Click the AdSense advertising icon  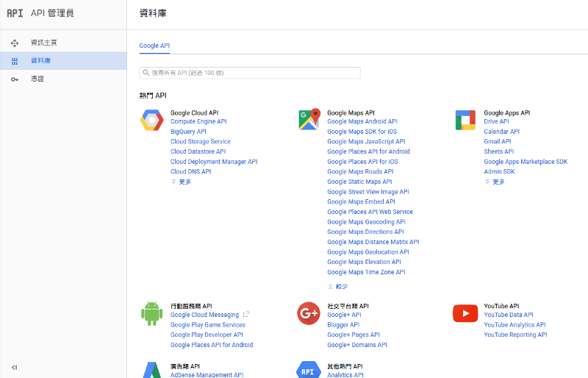pos(152,370)
